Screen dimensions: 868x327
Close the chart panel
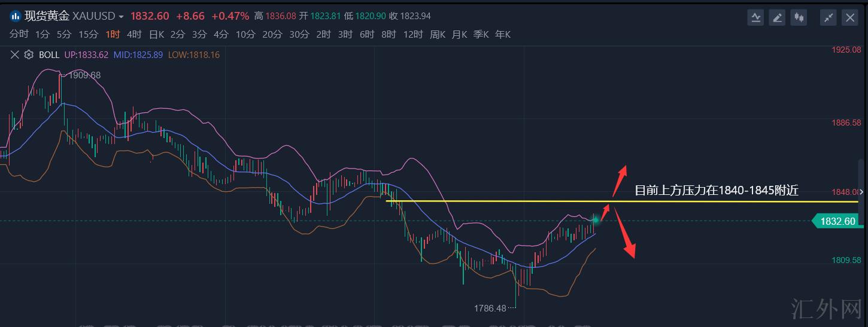(850, 17)
